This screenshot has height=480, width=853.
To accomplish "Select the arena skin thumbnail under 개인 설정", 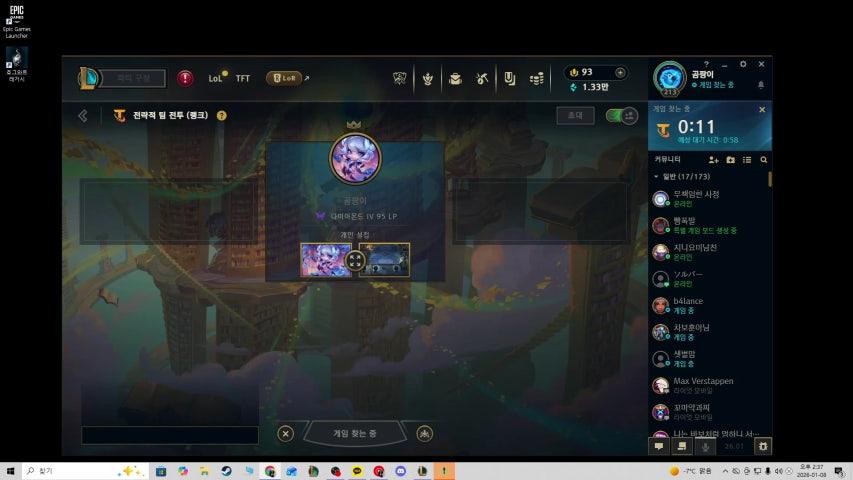I will click(384, 260).
